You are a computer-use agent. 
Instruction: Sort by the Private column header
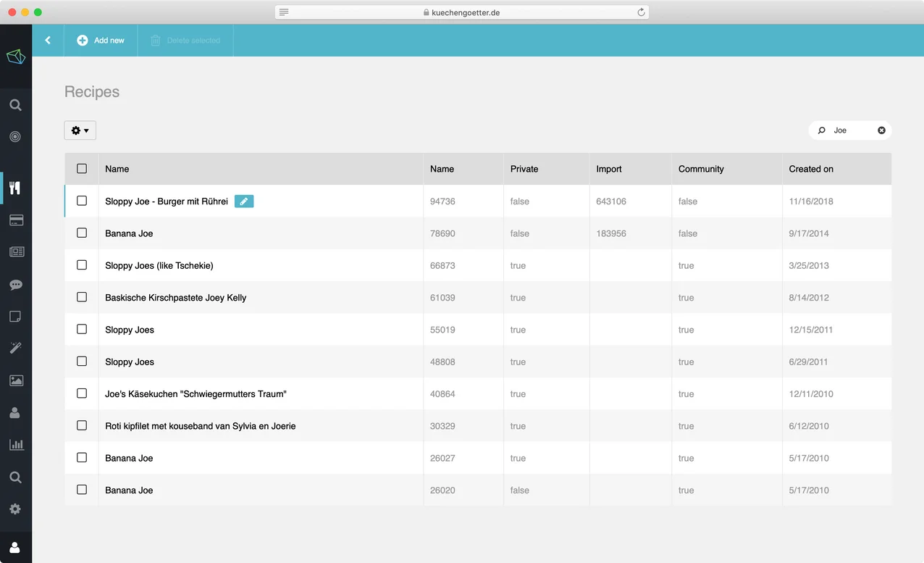point(524,169)
